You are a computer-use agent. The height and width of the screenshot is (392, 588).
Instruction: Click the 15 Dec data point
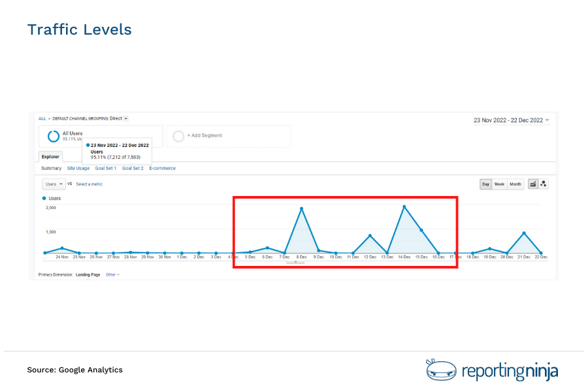(421, 231)
